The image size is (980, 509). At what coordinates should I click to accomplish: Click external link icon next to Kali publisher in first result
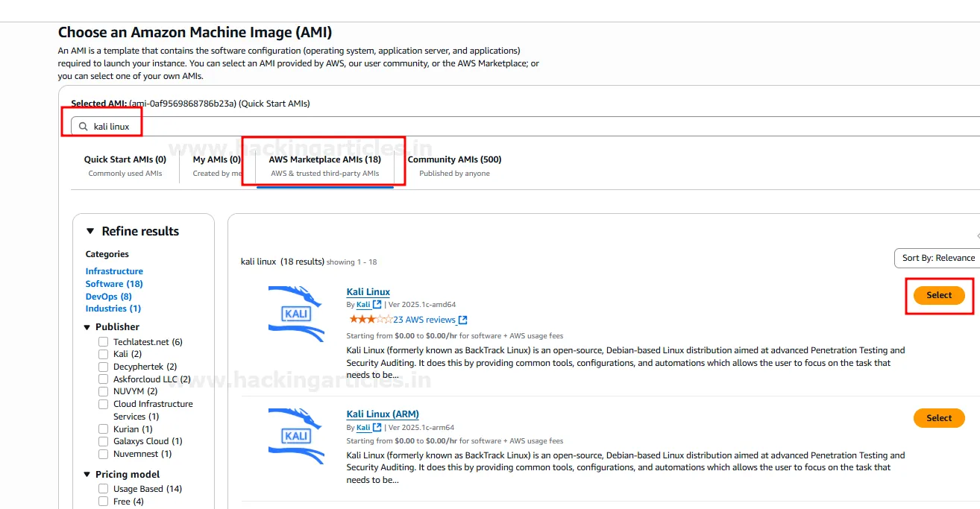[377, 305]
